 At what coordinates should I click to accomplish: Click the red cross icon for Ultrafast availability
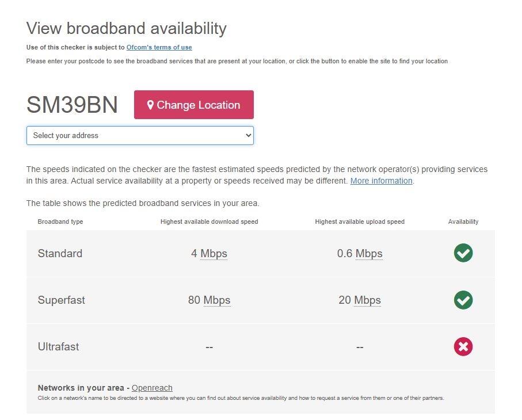(x=463, y=347)
